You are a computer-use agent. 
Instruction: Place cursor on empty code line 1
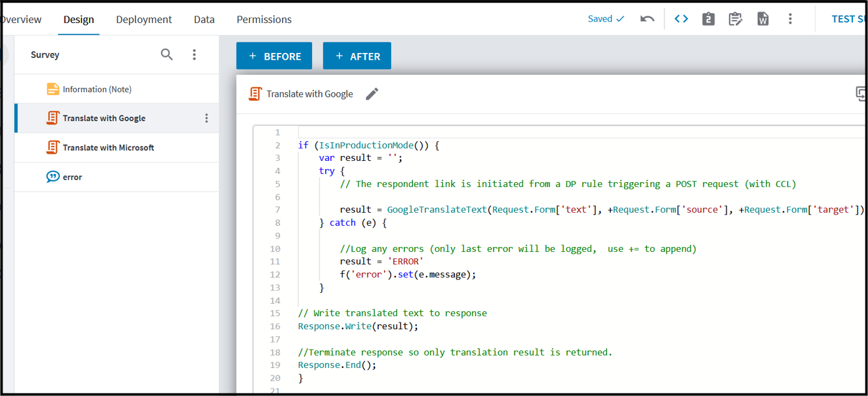click(580, 132)
